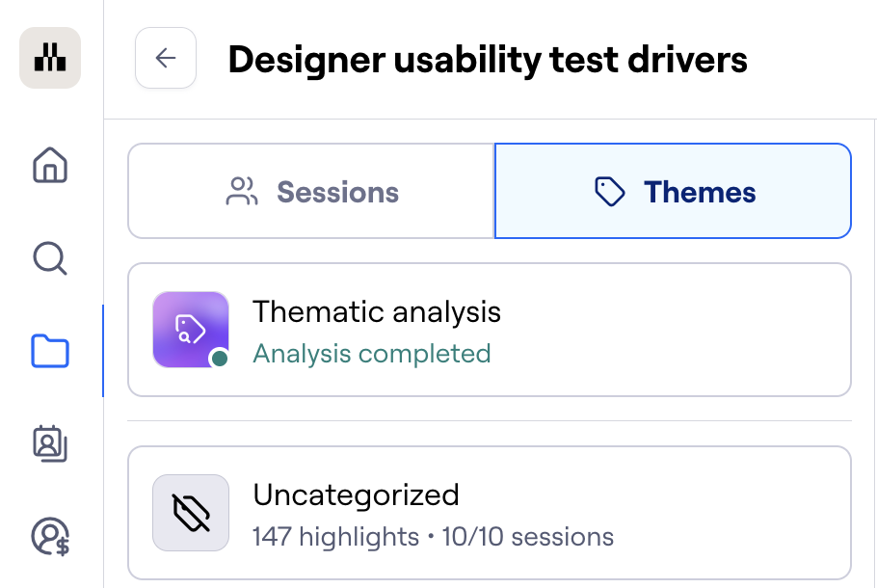Open search from the sidebar magnifier icon

[x=50, y=258]
